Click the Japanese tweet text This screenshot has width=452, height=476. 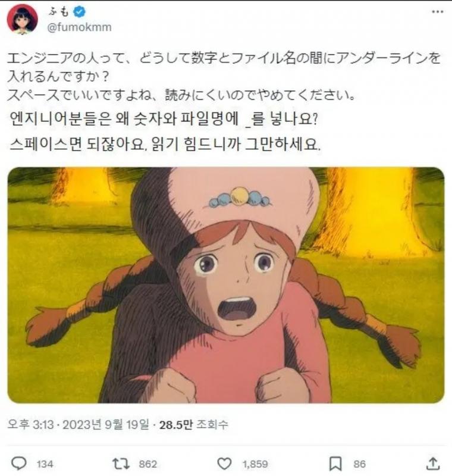click(x=224, y=77)
